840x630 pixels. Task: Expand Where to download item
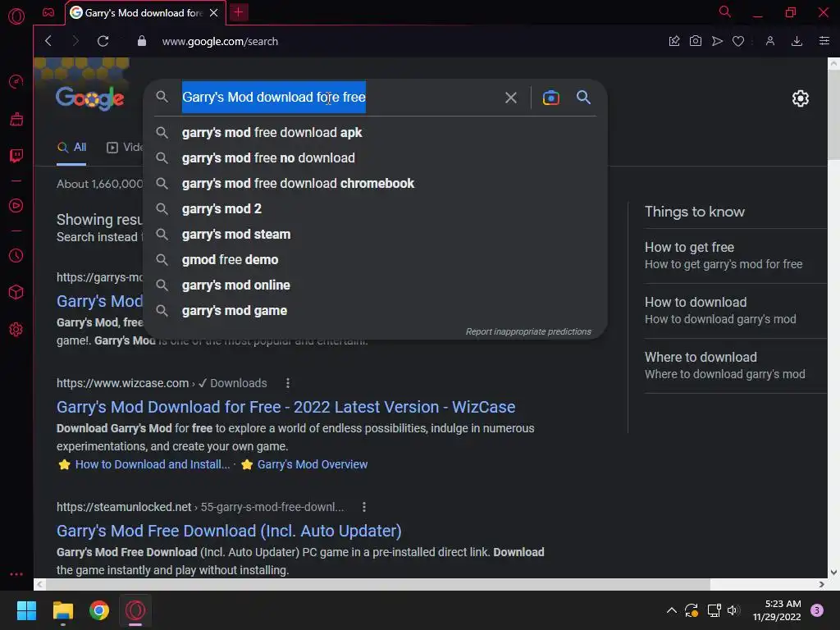coord(736,366)
